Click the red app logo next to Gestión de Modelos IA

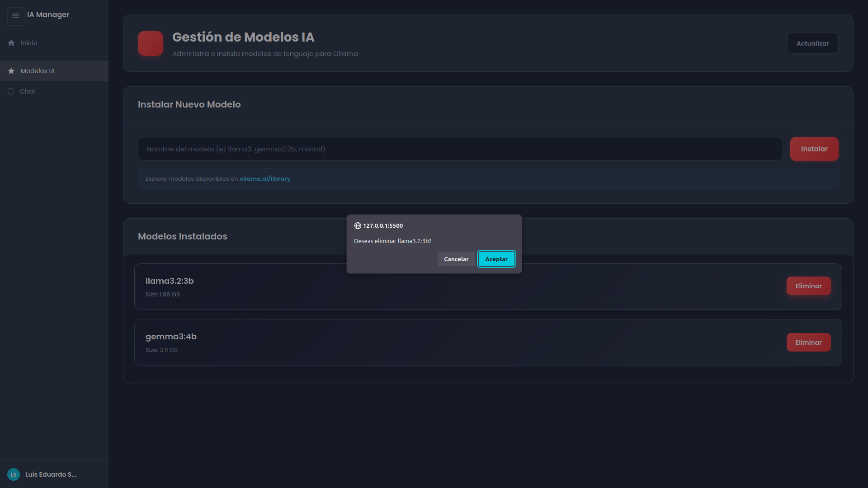tap(150, 43)
